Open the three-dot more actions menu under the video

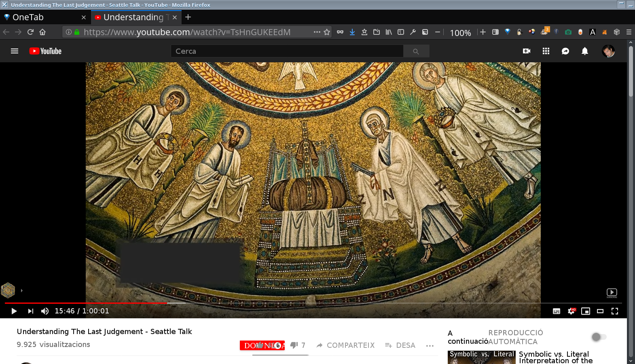click(430, 345)
